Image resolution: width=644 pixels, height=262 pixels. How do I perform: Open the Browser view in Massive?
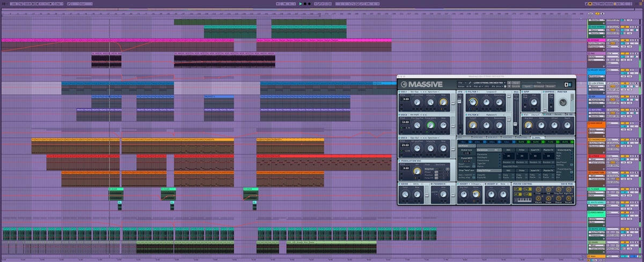(x=550, y=86)
